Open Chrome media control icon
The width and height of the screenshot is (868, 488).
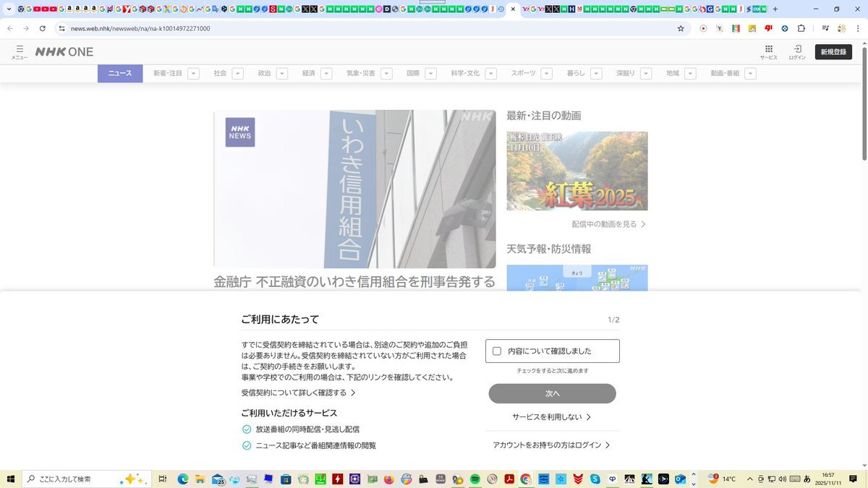point(825,28)
